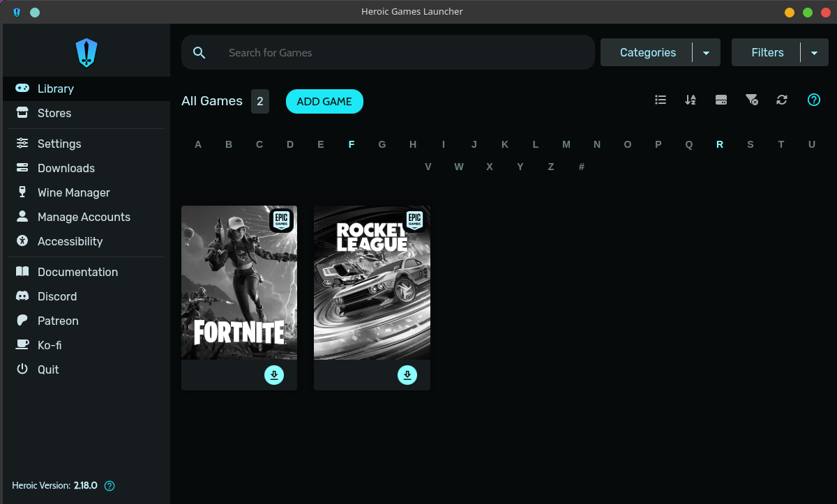This screenshot has width=837, height=504.
Task: Open Manage Accounts from the sidebar
Action: pyautogui.click(x=86, y=217)
